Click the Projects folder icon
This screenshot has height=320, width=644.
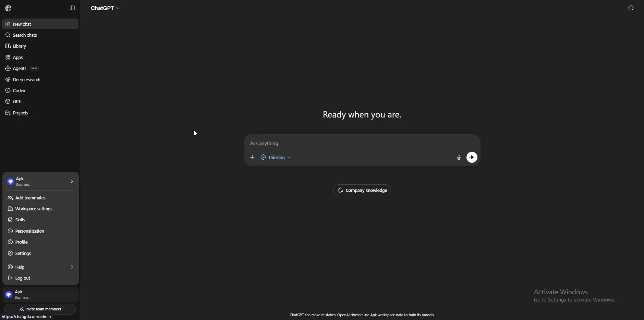point(8,113)
